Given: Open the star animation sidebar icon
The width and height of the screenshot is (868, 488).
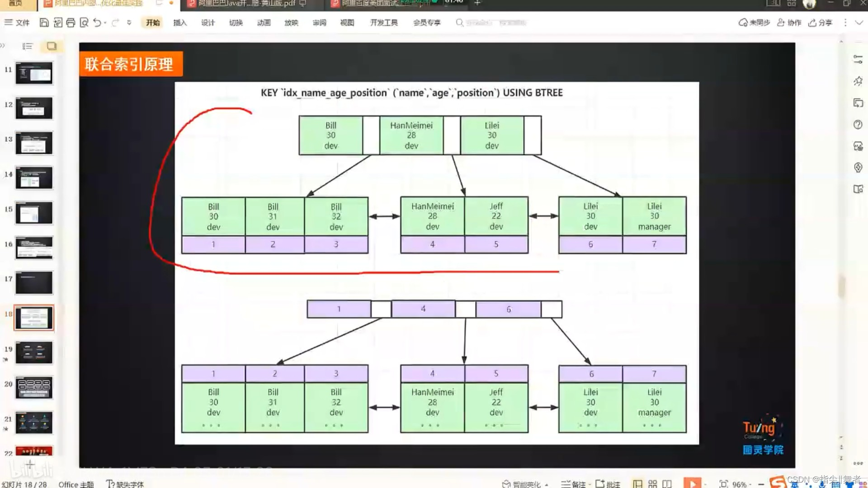Looking at the screenshot, I should pos(858,81).
